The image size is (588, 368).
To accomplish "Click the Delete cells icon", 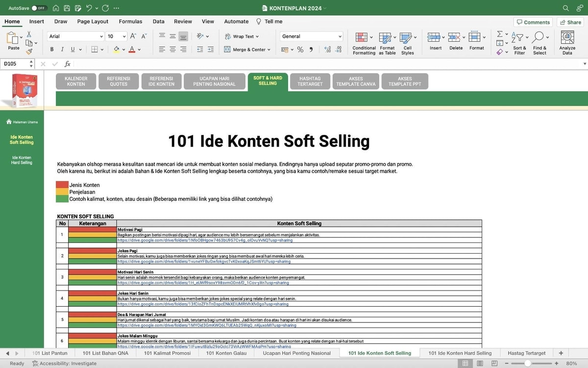I will [454, 37].
